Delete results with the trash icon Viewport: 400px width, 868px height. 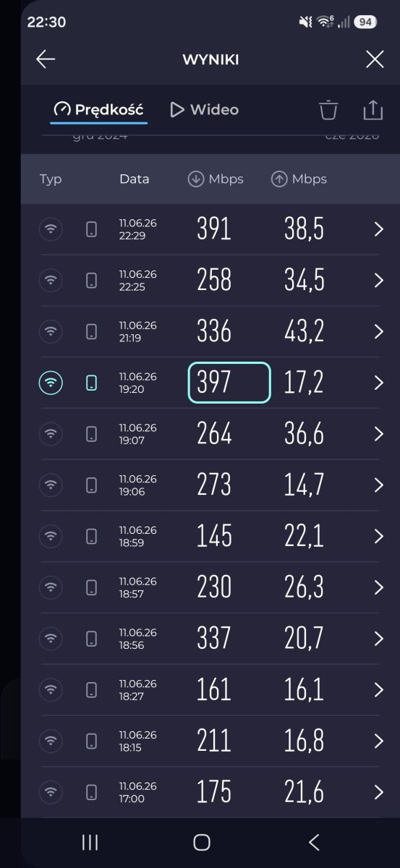click(328, 110)
